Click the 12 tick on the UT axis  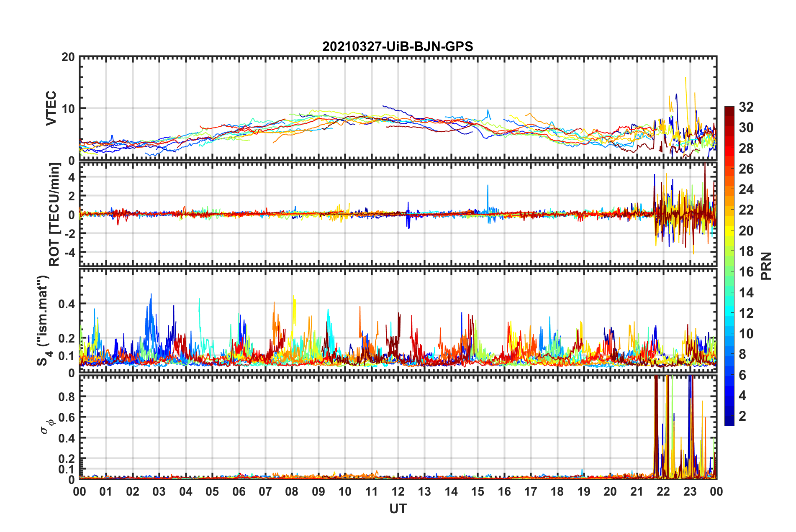[x=398, y=491]
